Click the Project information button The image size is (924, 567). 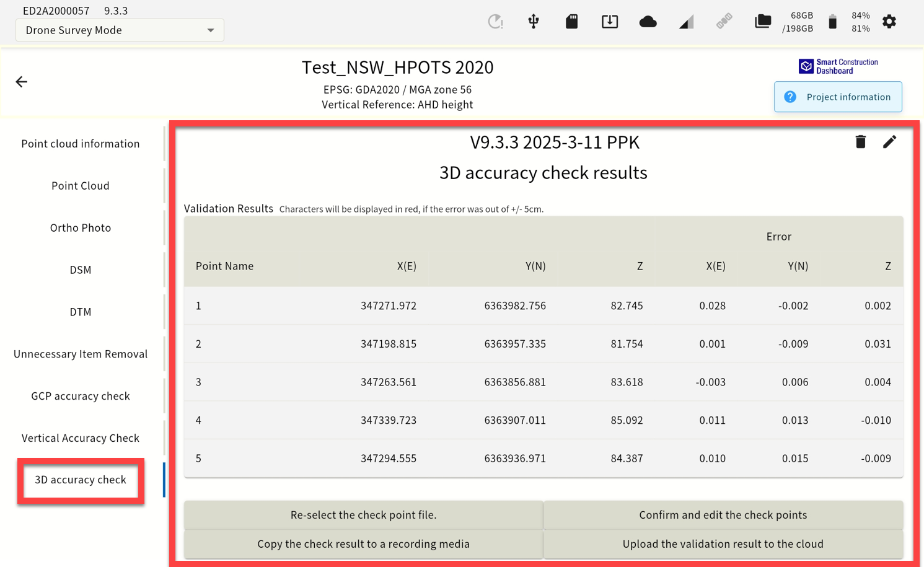tap(838, 97)
